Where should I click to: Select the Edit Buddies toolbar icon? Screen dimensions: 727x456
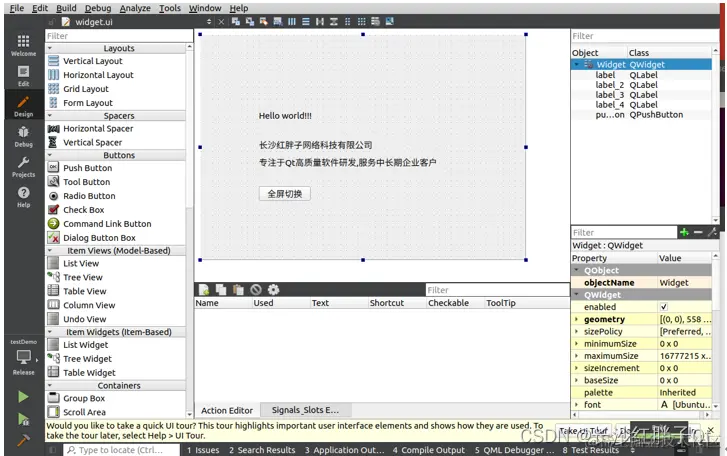tap(263, 21)
